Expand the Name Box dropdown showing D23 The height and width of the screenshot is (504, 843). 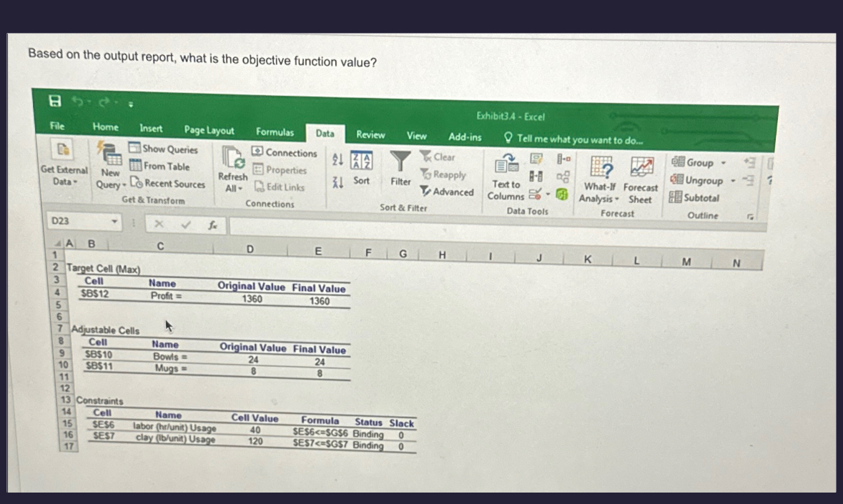114,222
